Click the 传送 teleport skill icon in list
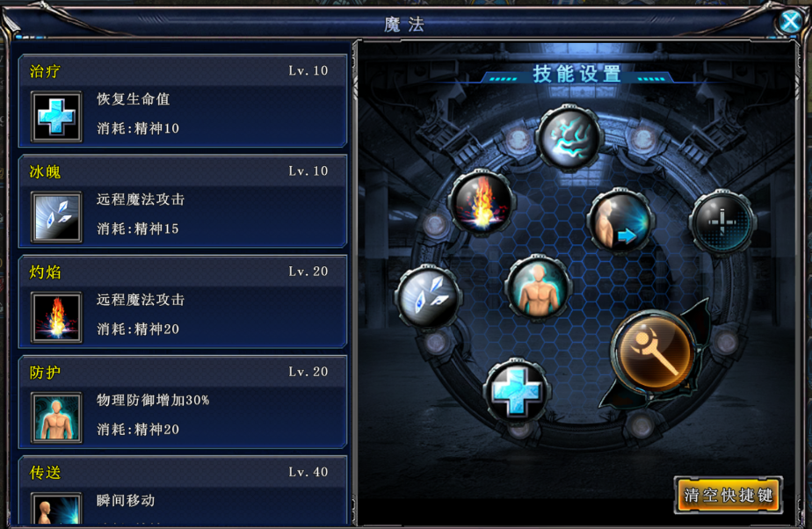 coord(56,508)
